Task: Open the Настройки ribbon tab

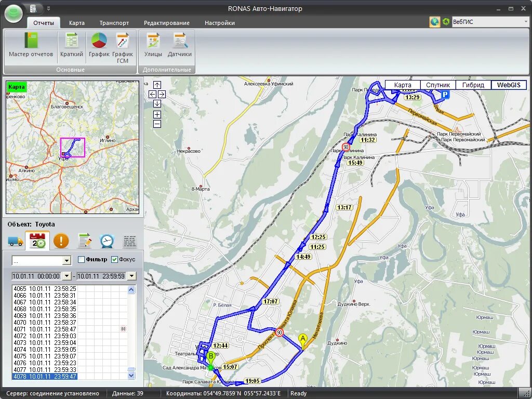Action: point(220,23)
